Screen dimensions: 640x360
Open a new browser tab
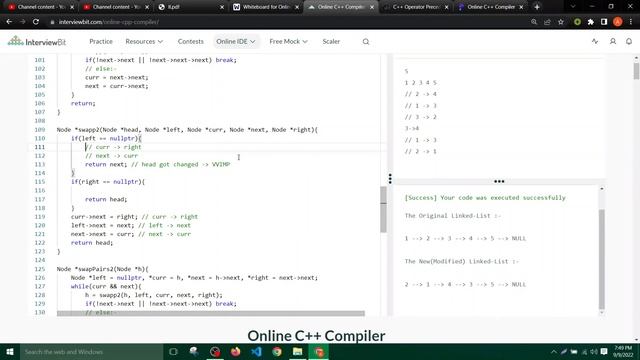[x=537, y=7]
